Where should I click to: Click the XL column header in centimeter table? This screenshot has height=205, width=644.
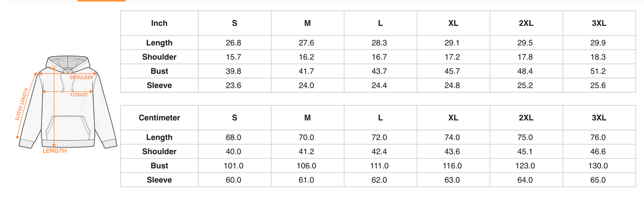pos(454,118)
